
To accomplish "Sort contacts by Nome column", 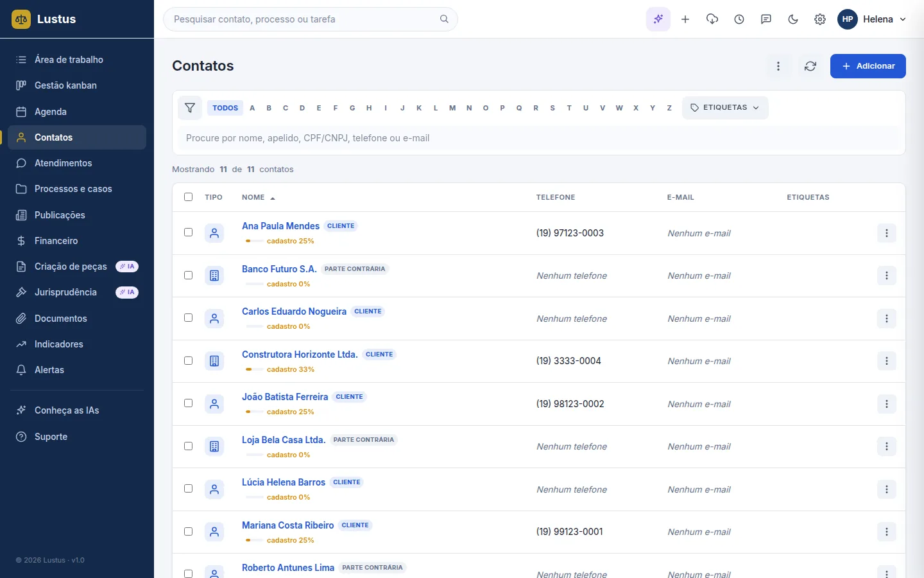I will click(259, 197).
